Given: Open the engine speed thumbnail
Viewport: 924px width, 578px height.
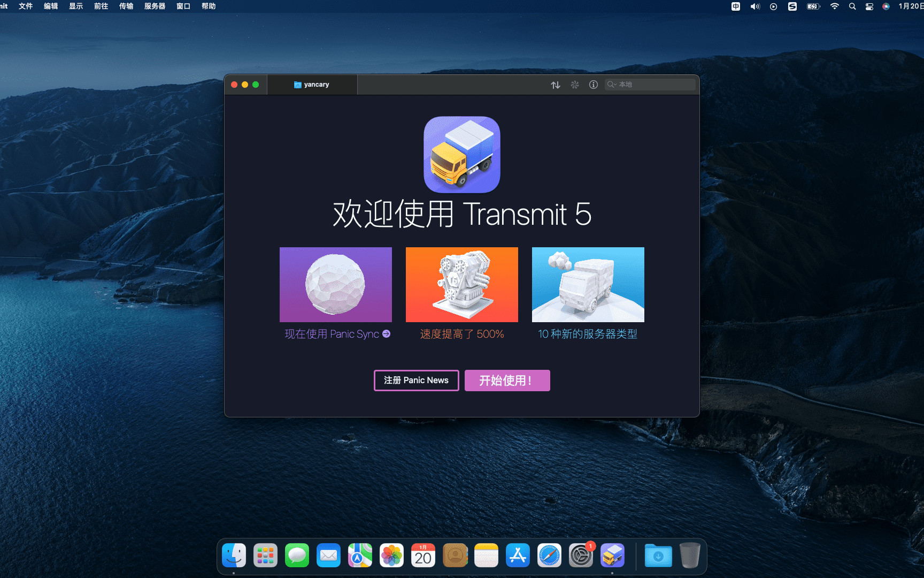Looking at the screenshot, I should (x=462, y=285).
